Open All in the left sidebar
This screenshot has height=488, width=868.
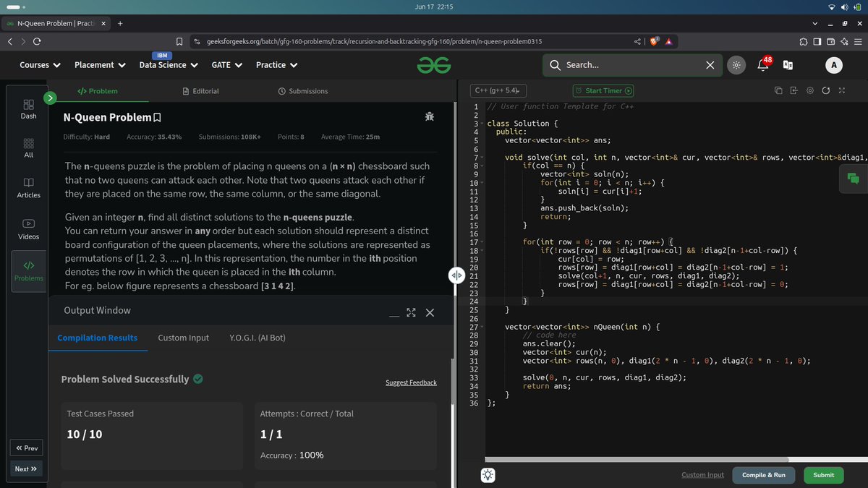pyautogui.click(x=28, y=148)
